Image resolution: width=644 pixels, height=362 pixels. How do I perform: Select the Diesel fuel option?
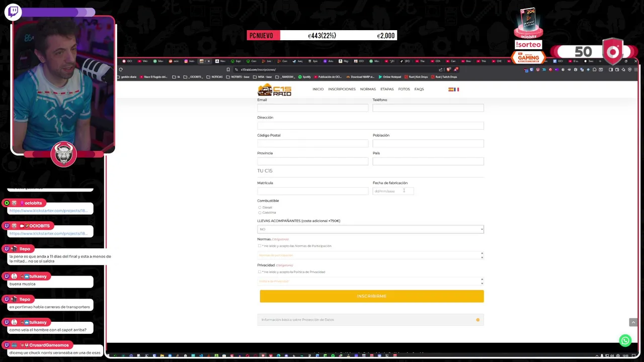pyautogui.click(x=260, y=207)
